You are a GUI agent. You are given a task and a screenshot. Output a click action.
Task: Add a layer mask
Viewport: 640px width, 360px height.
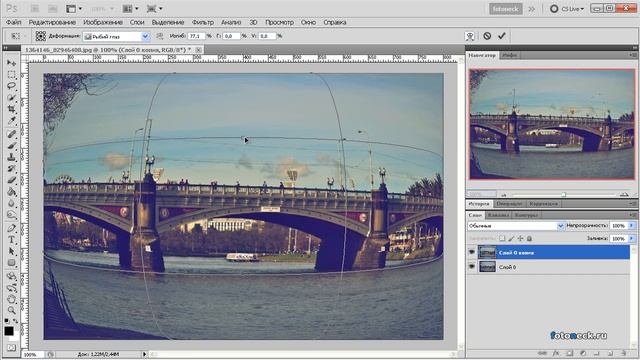(x=569, y=353)
